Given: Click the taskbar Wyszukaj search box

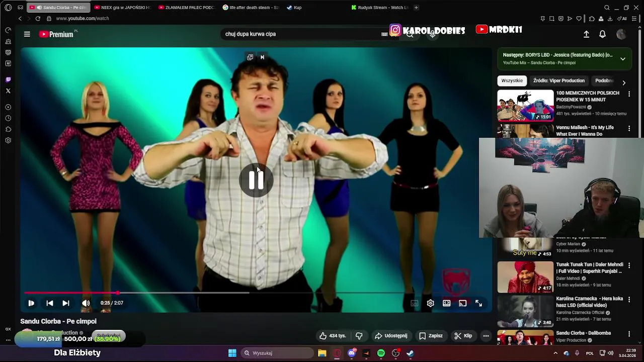Looking at the screenshot, I should tap(276, 353).
